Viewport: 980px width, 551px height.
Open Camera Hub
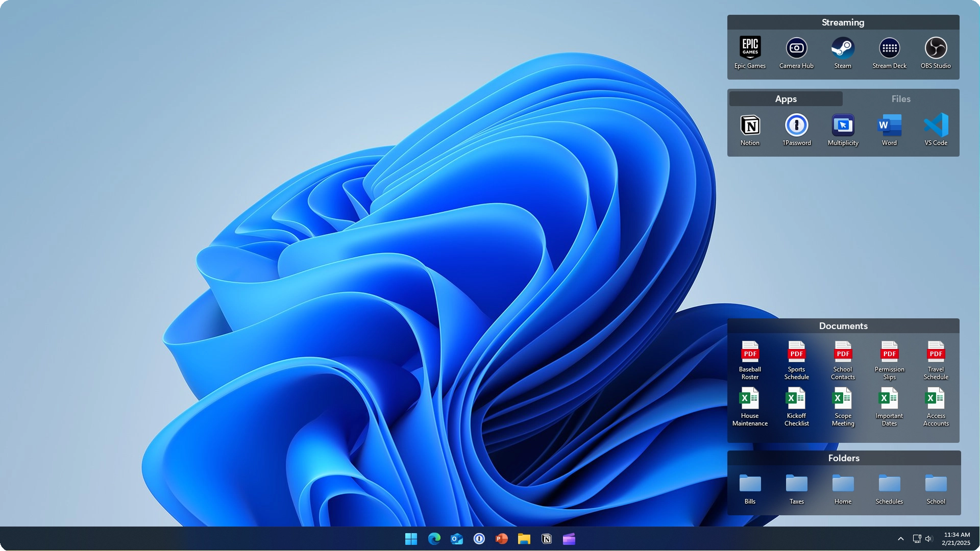796,48
